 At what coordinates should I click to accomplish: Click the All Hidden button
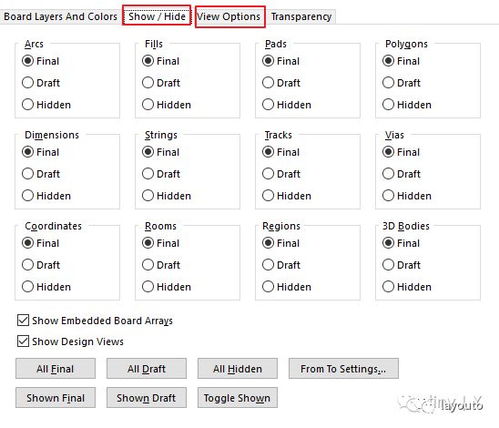[x=237, y=369]
